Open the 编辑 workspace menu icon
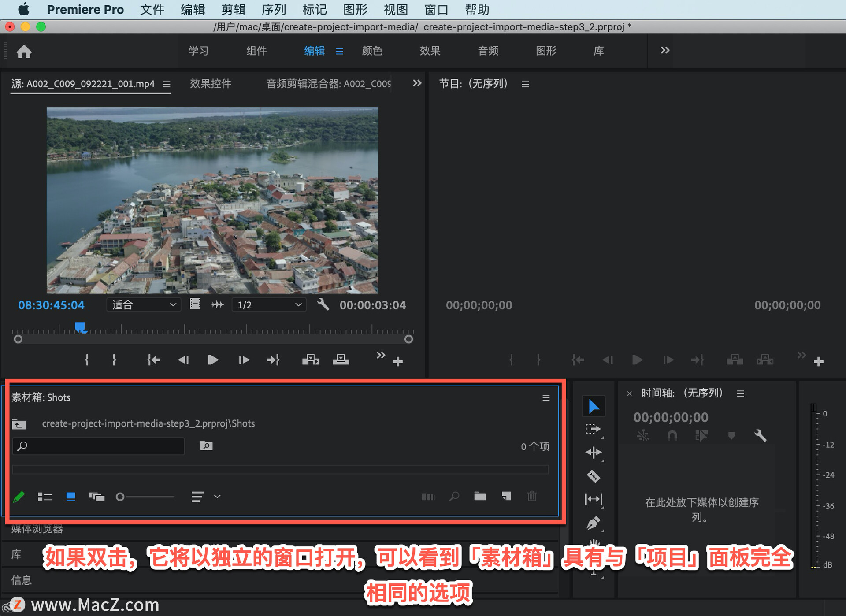The width and height of the screenshot is (846, 616). (x=339, y=52)
